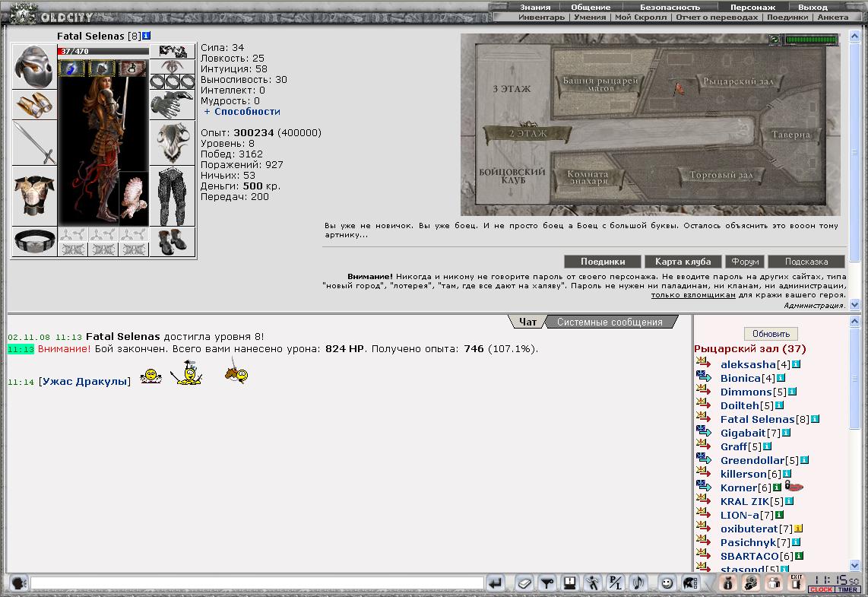The width and height of the screenshot is (868, 597).
Task: Click the speak-to icon left of chat input
Action: (19, 583)
